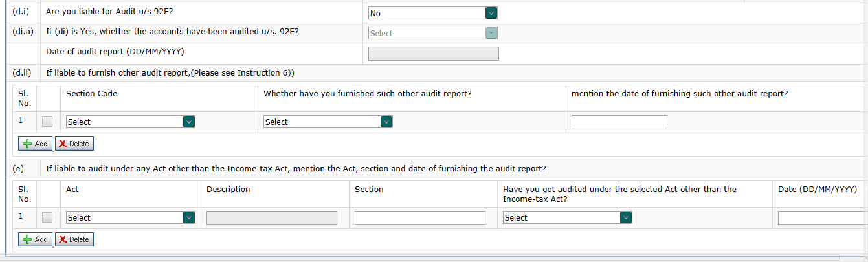Click the Date (DD/MM/YYYY) field in Act table
This screenshot has width=868, height=262.
(x=821, y=218)
